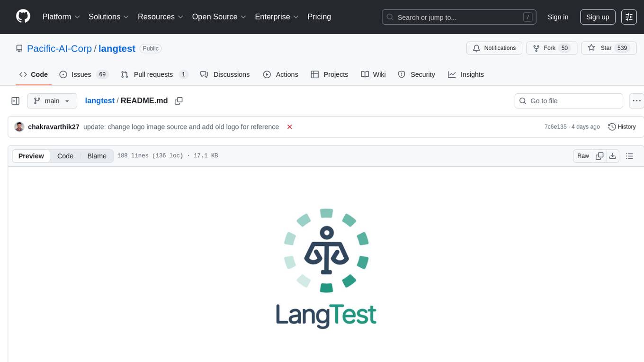Copy the file path icon

point(179,100)
